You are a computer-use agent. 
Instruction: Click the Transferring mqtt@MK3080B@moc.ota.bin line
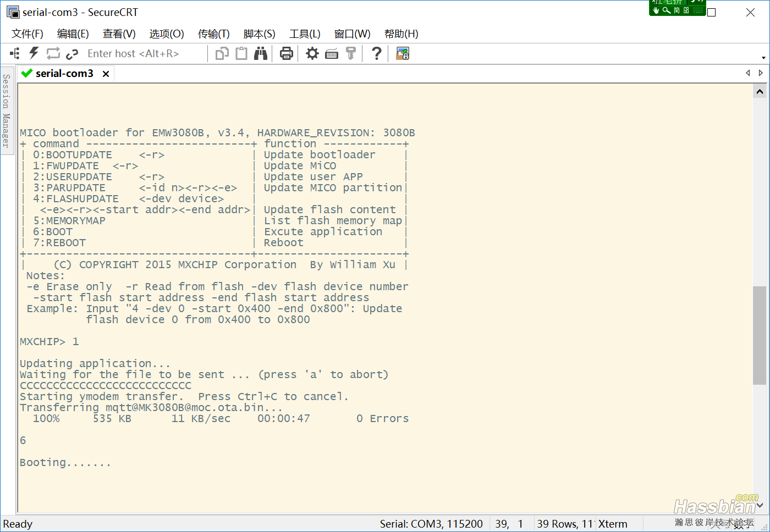(x=151, y=407)
